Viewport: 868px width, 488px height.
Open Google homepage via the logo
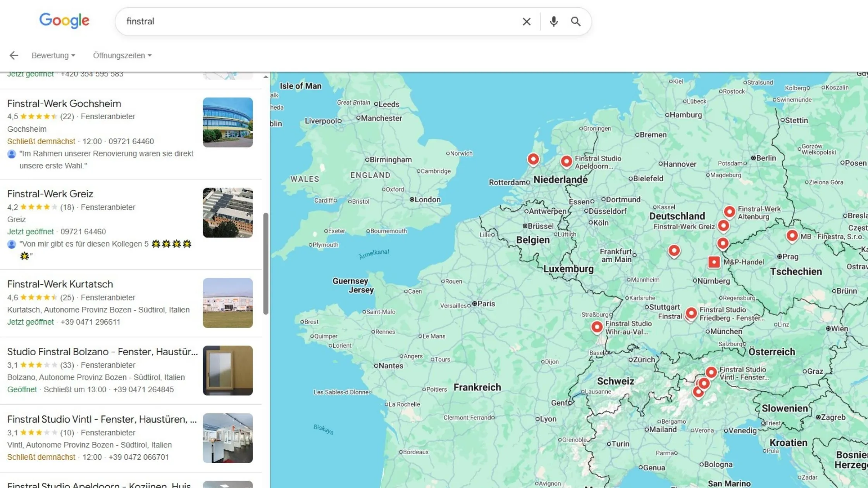(x=64, y=21)
